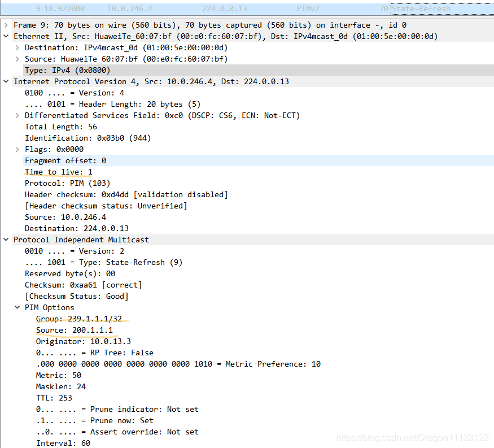Expand the Frame 9 section
The width and height of the screenshot is (494, 448).
coord(6,25)
